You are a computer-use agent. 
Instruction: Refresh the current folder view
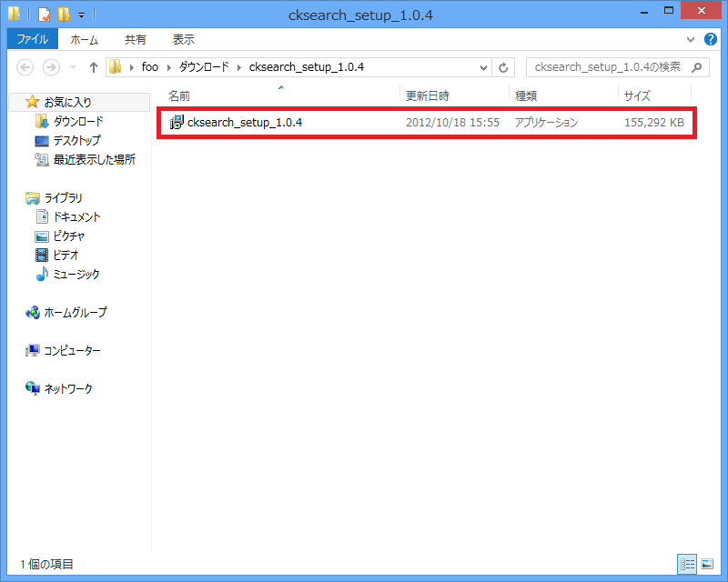(x=504, y=67)
